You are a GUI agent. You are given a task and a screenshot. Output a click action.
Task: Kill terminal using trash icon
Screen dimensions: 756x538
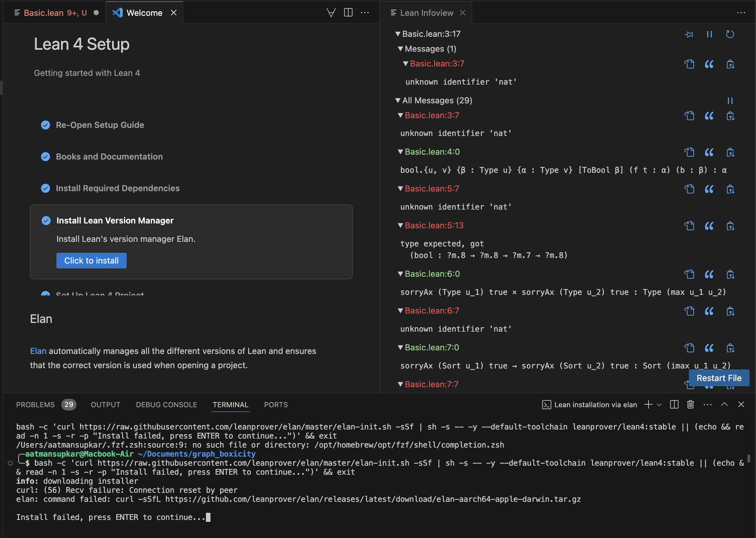point(690,405)
